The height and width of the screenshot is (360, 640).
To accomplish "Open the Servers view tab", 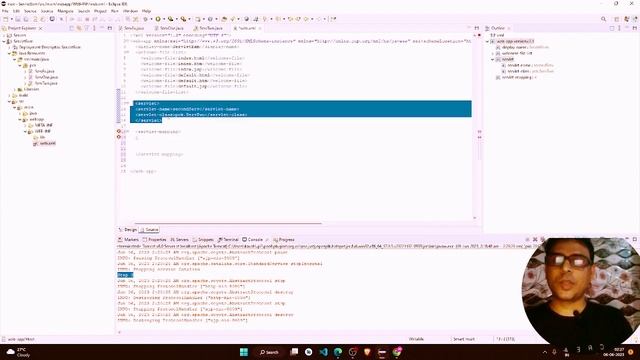I will click(179, 240).
